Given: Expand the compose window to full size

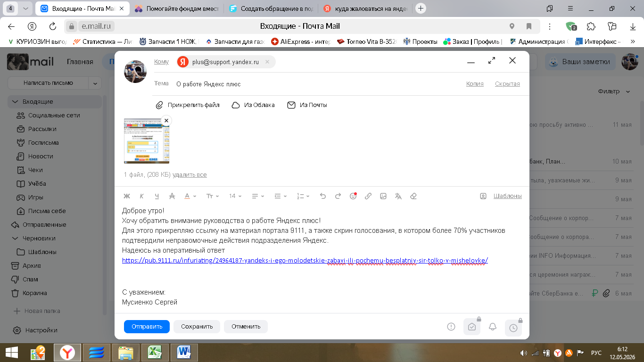Looking at the screenshot, I should [x=492, y=60].
